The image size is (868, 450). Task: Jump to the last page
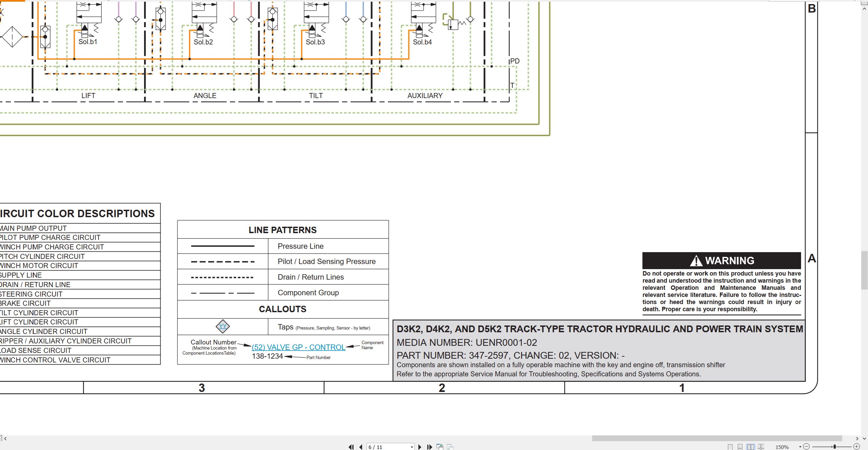tap(429, 447)
